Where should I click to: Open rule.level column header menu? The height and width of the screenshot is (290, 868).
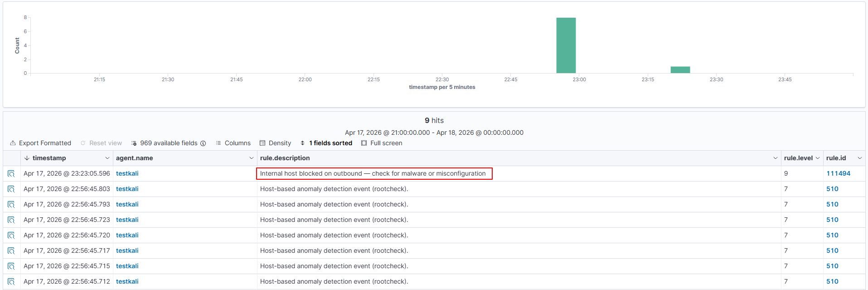tap(817, 158)
